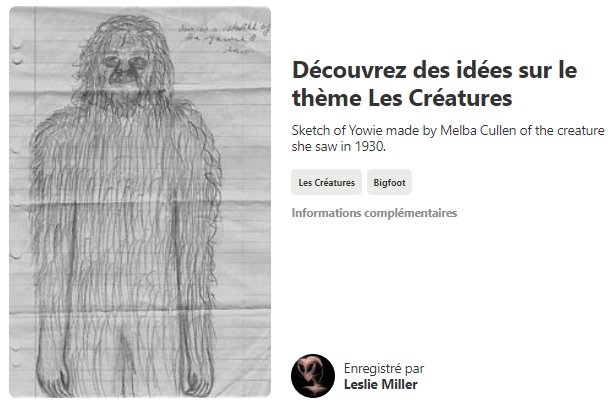
Task: Click the word thème in the heading
Action: click(326, 97)
